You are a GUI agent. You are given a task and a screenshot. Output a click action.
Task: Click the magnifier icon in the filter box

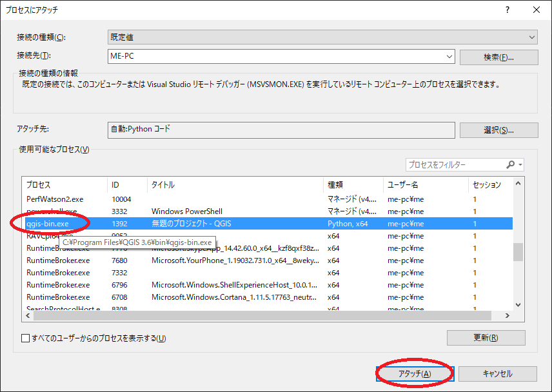click(511, 164)
